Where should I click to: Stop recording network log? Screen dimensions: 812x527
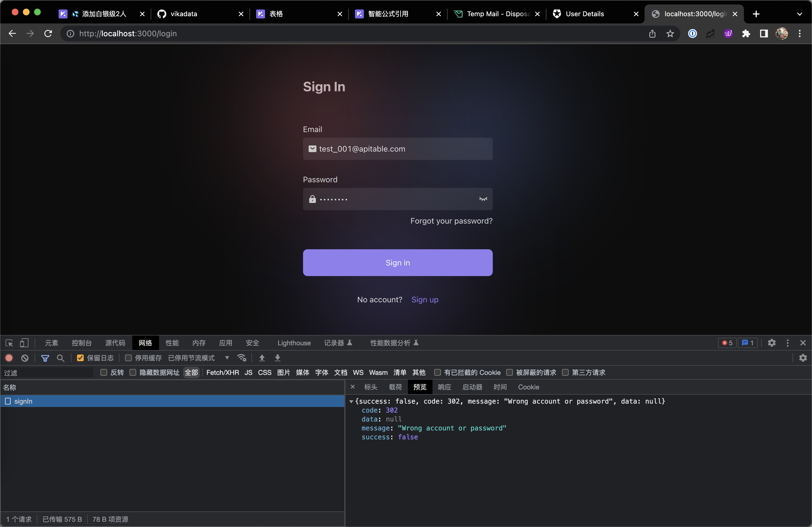pyautogui.click(x=9, y=358)
